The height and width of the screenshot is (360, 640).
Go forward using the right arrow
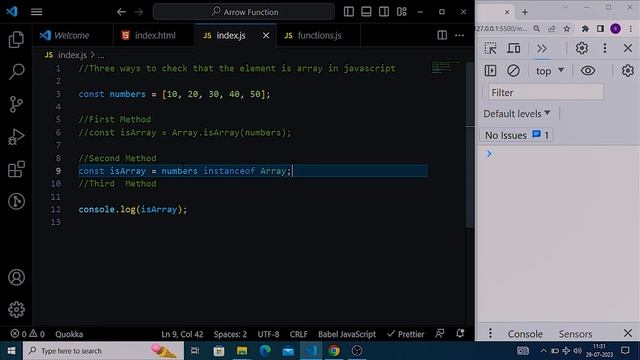point(139,12)
